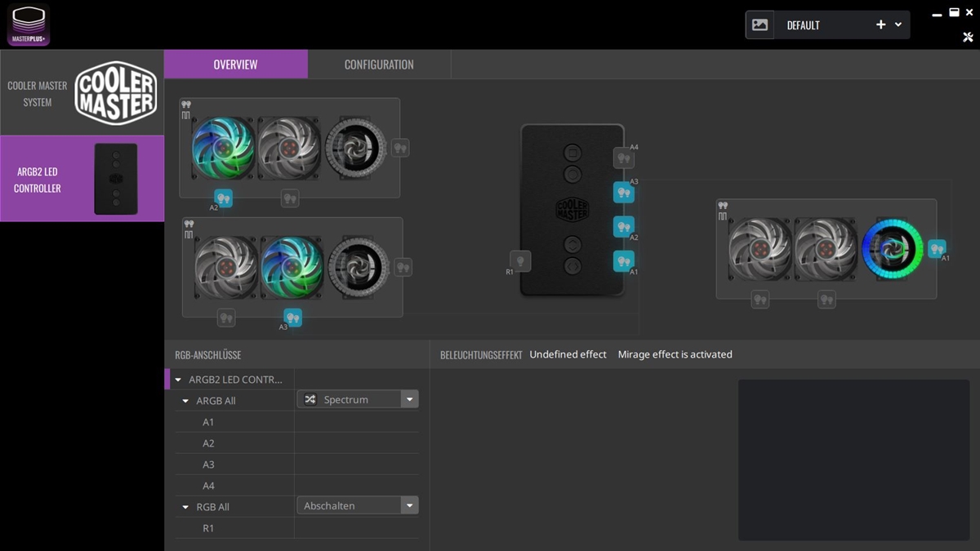The image size is (980, 551).
Task: Select ARGB2 LED Controller in the sidebar
Action: (82, 179)
